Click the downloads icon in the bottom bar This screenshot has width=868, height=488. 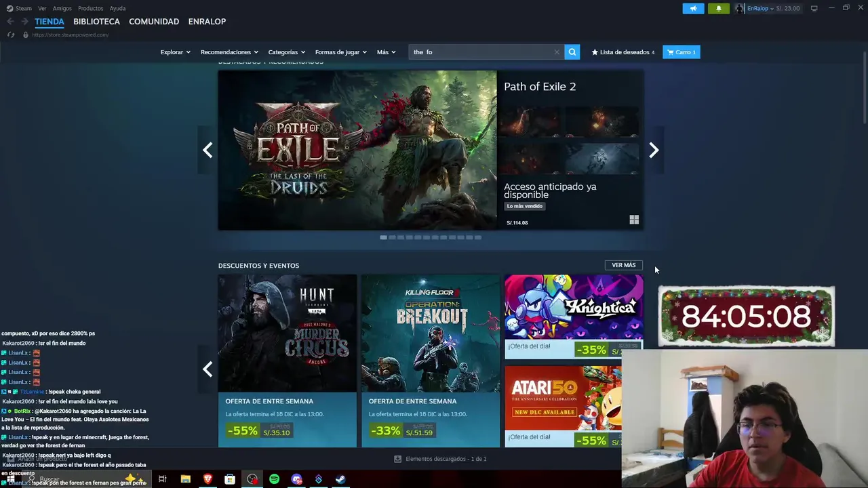(397, 459)
